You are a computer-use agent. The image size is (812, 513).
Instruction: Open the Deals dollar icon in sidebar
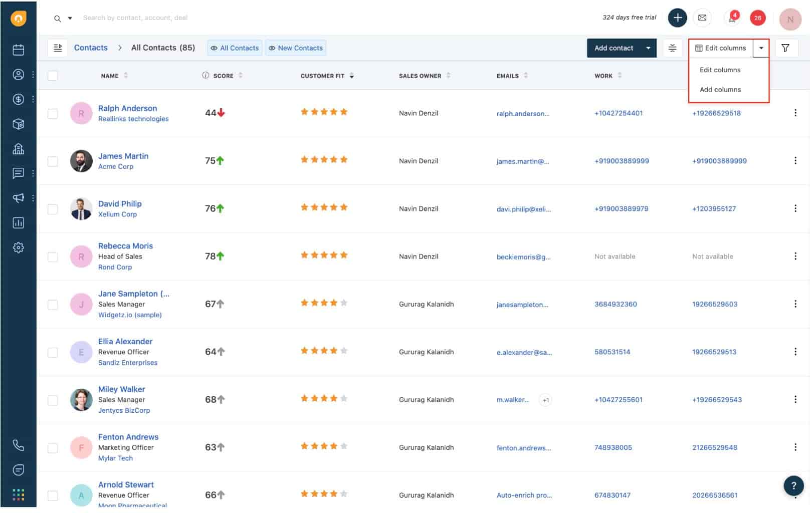pyautogui.click(x=19, y=99)
